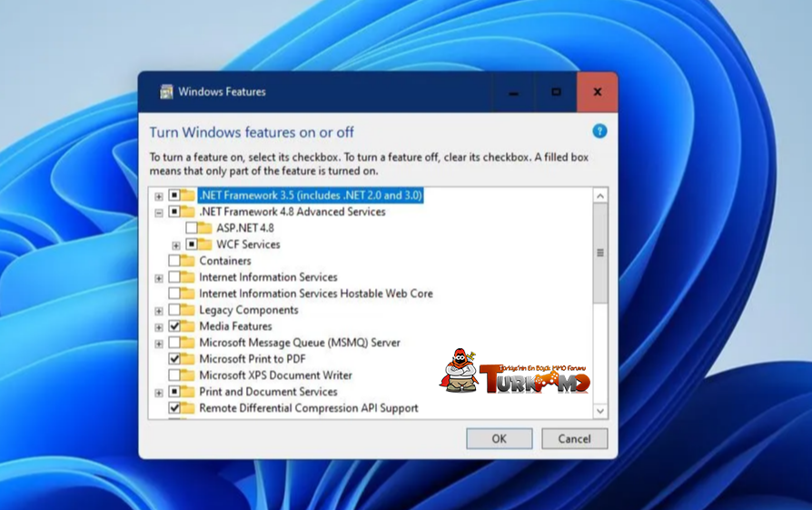The width and height of the screenshot is (812, 510).
Task: Select 'Remote Differential Compression API Support' label
Action: coord(309,408)
